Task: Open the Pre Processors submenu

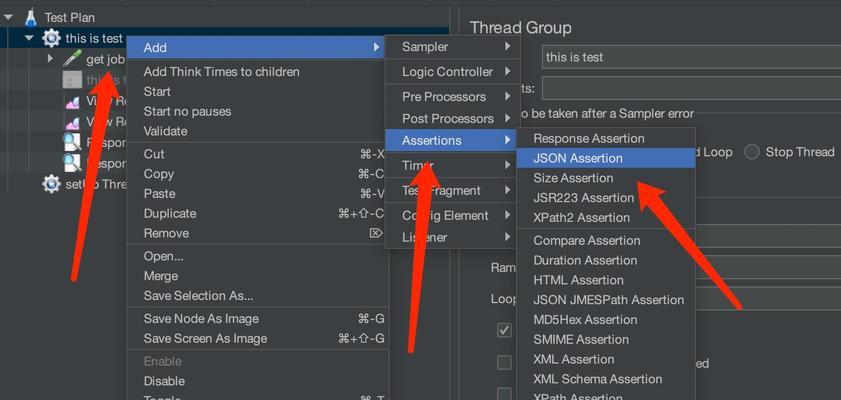Action: 452,97
